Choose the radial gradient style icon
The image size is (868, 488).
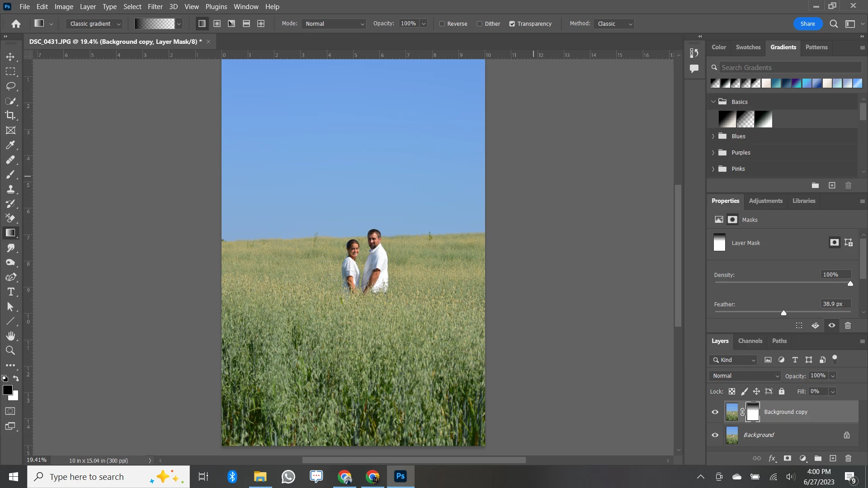217,23
